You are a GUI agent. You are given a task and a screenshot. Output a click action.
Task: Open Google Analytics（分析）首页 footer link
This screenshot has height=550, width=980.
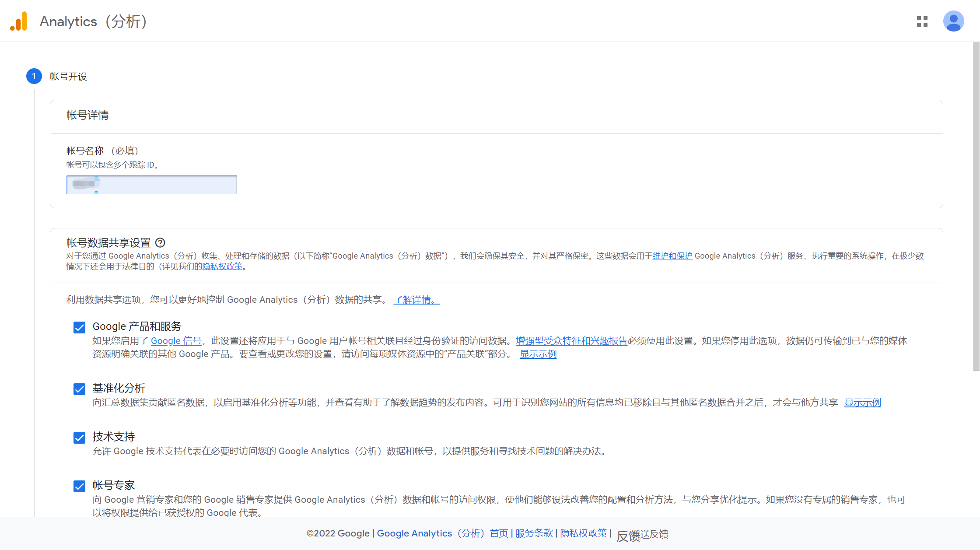[442, 533]
